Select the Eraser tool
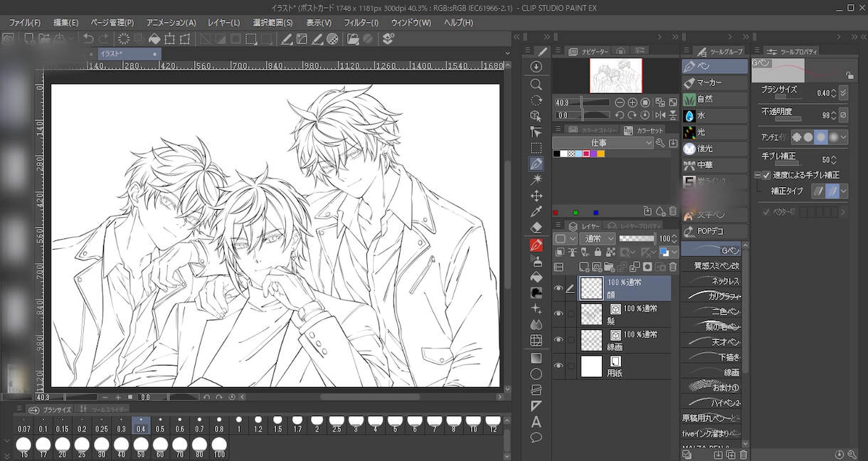The image size is (868, 461). (x=536, y=228)
